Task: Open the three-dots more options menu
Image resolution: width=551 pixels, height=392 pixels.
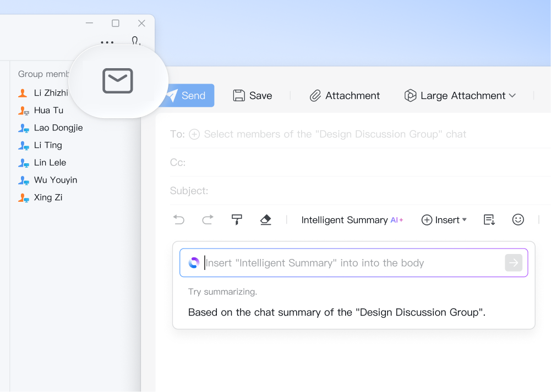Action: pyautogui.click(x=107, y=42)
